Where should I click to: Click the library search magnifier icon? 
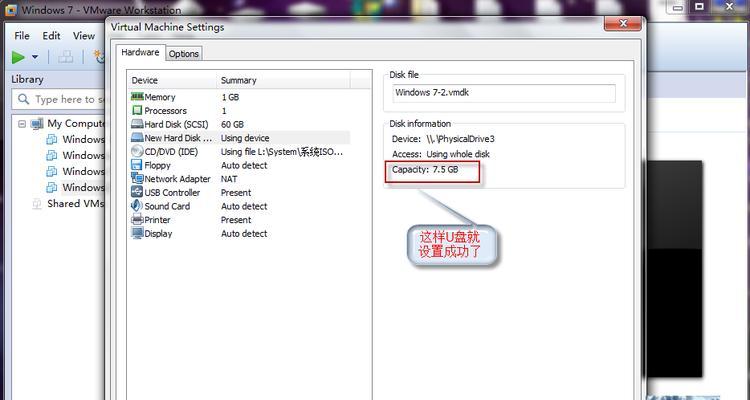(23, 99)
